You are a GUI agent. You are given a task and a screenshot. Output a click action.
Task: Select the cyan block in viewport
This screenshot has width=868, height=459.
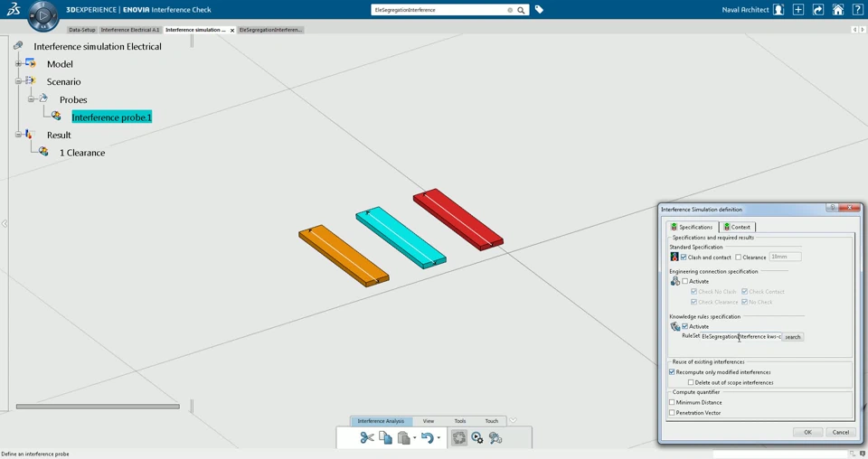[401, 238]
